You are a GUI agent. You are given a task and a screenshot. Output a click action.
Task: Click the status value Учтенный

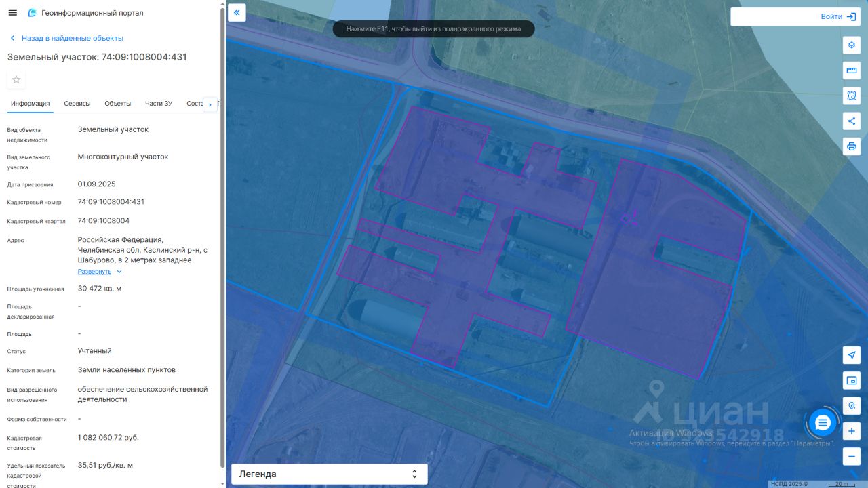pyautogui.click(x=95, y=351)
